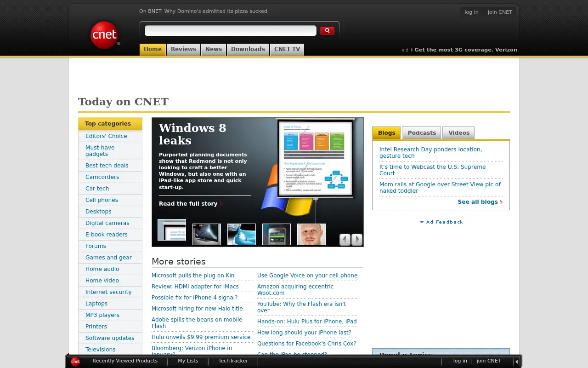Click the search input field
This screenshot has width=588, height=368.
[231, 31]
